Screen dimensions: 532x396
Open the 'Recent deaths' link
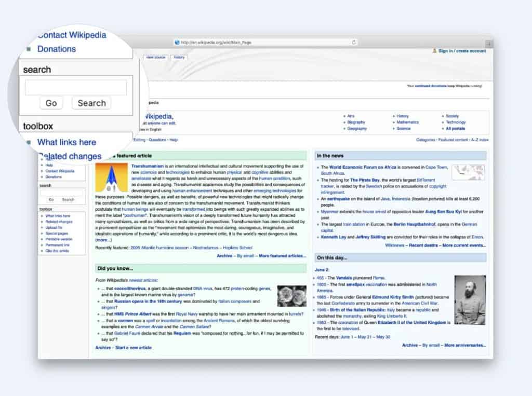click(423, 245)
